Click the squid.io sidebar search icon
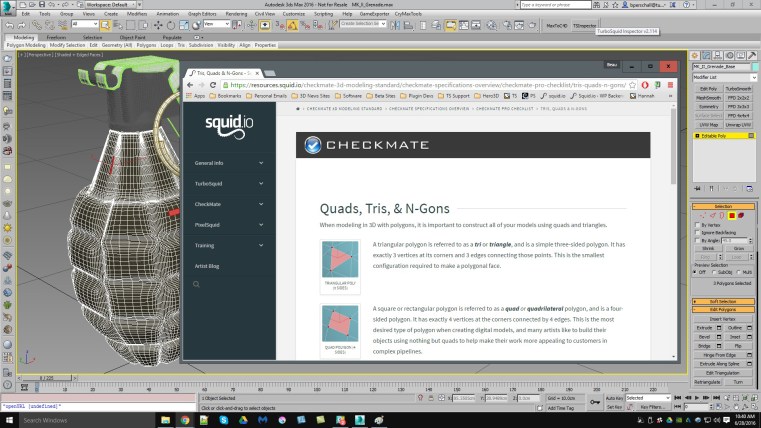 [196, 284]
